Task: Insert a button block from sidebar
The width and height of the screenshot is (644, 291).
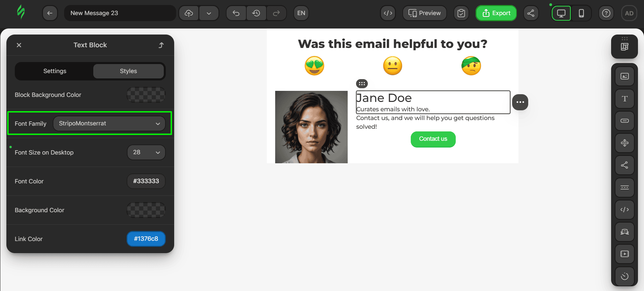Action: (x=625, y=121)
